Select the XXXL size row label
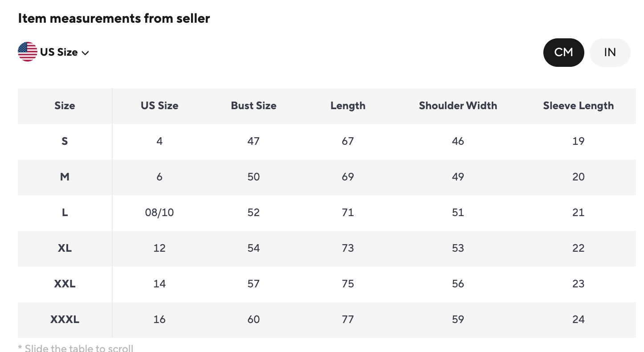Viewport: 644px width, 352px height. point(65,319)
